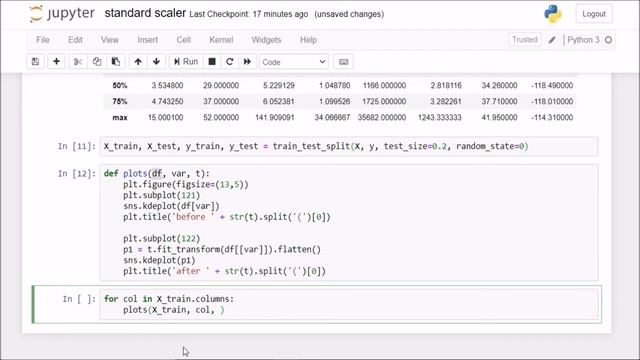This screenshot has height=360, width=640.
Task: Click inside the train_test_split code cell
Action: [x=349, y=147]
